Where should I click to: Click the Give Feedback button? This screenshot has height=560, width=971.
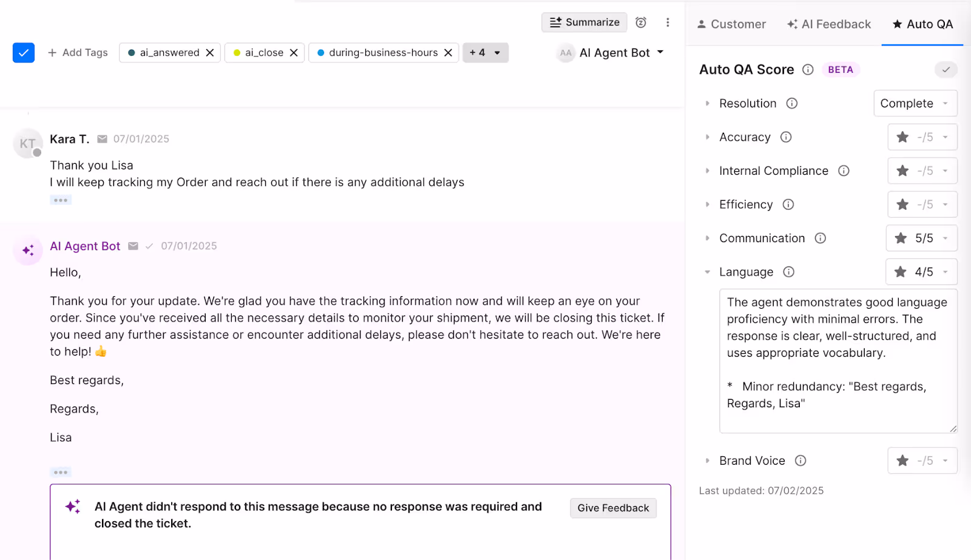pyautogui.click(x=613, y=508)
